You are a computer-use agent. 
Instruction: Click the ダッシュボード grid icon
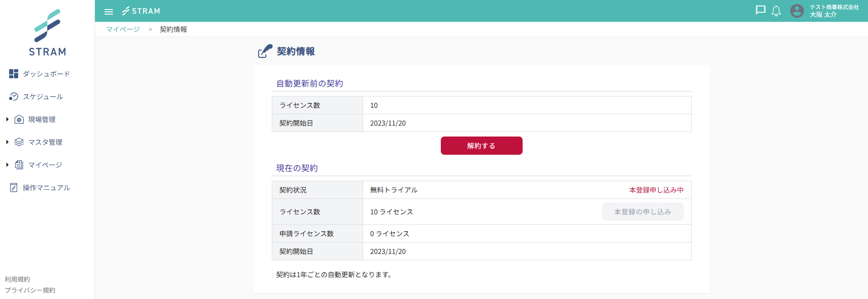(14, 74)
